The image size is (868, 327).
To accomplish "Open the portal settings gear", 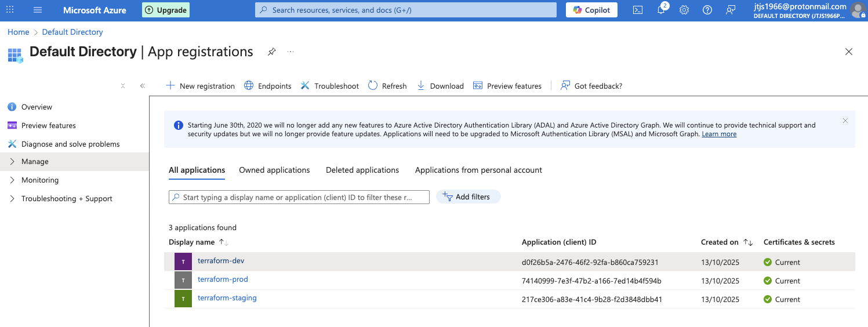I will click(684, 10).
